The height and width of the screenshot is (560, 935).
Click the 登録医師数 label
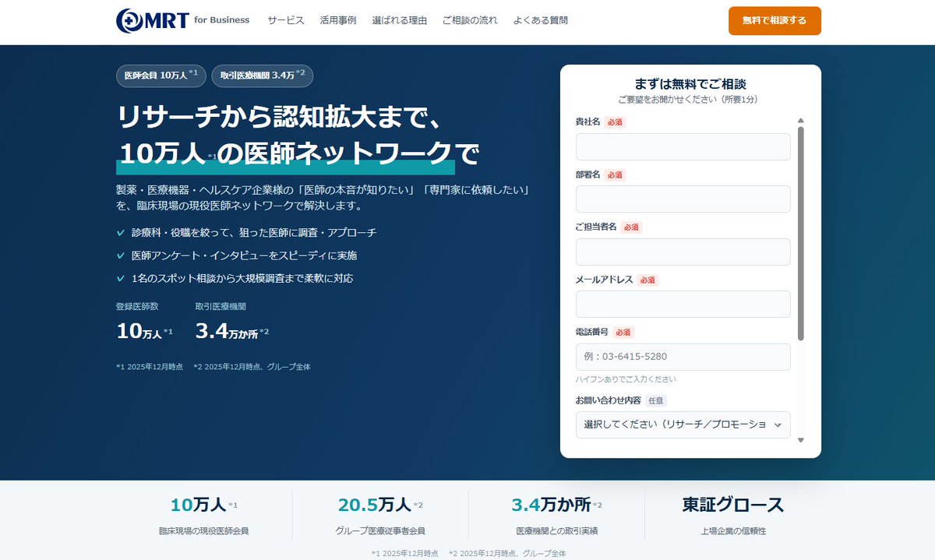pos(137,307)
